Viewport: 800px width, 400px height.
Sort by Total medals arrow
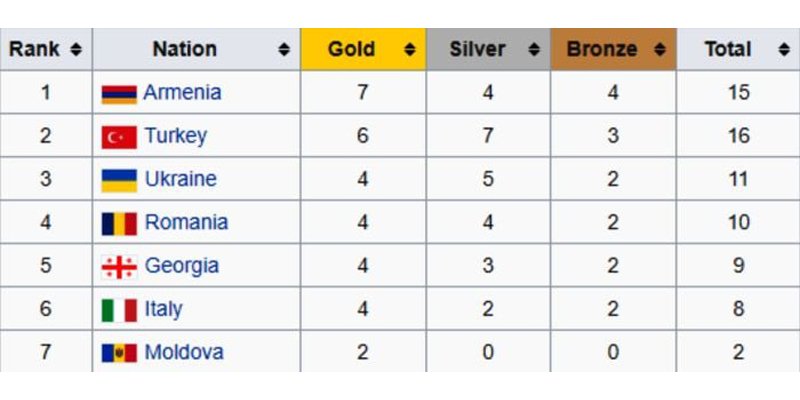783,49
